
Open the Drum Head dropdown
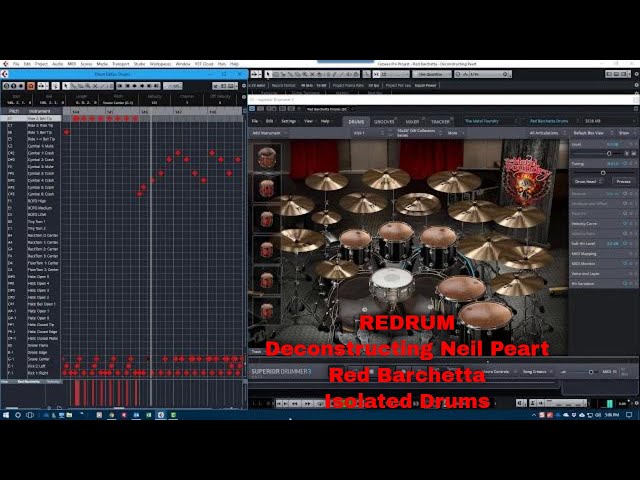(588, 181)
